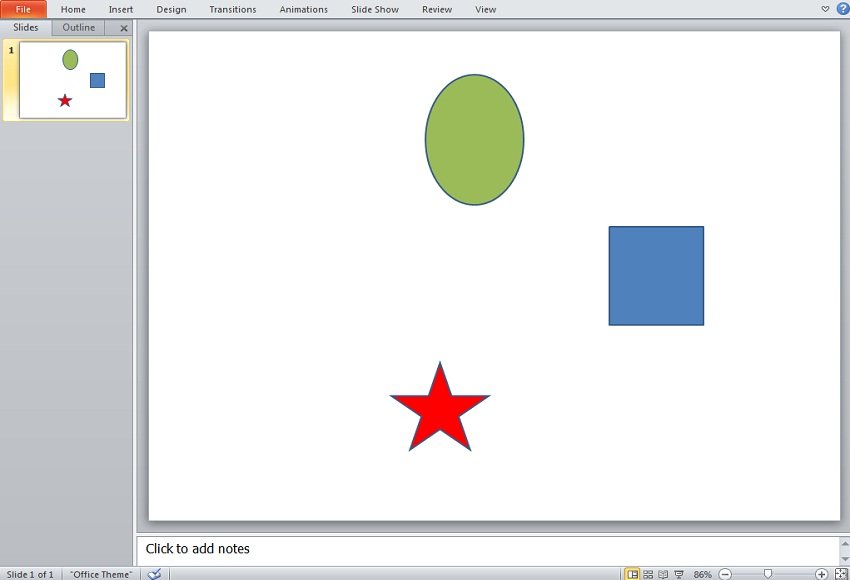Click the Office Theme status indicator
Viewport: 850px width, 580px height.
100,574
